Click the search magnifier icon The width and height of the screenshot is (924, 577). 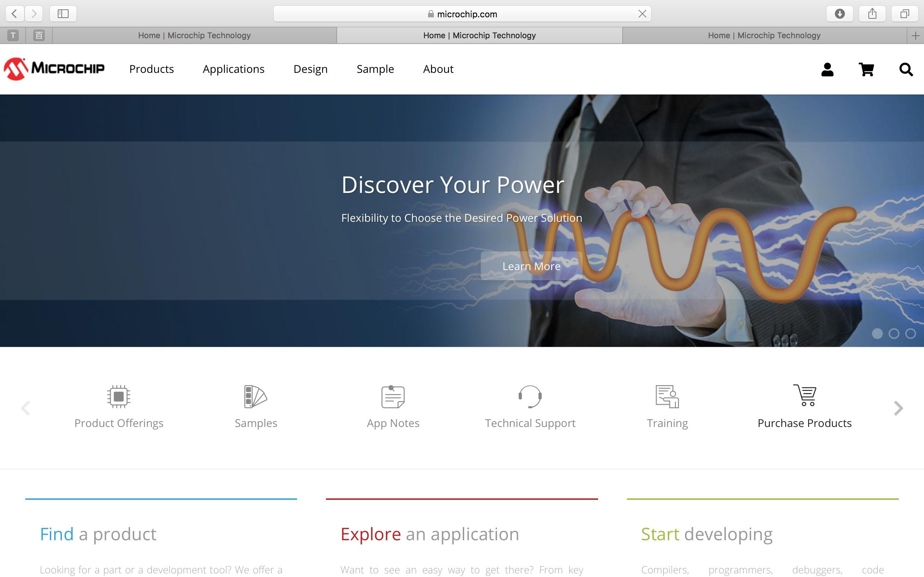(x=906, y=70)
